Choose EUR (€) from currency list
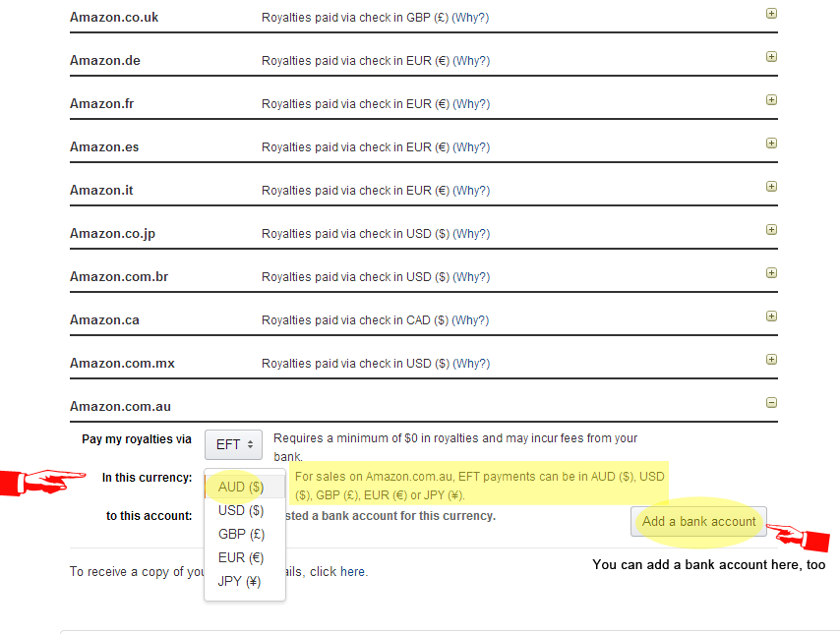 tap(245, 557)
